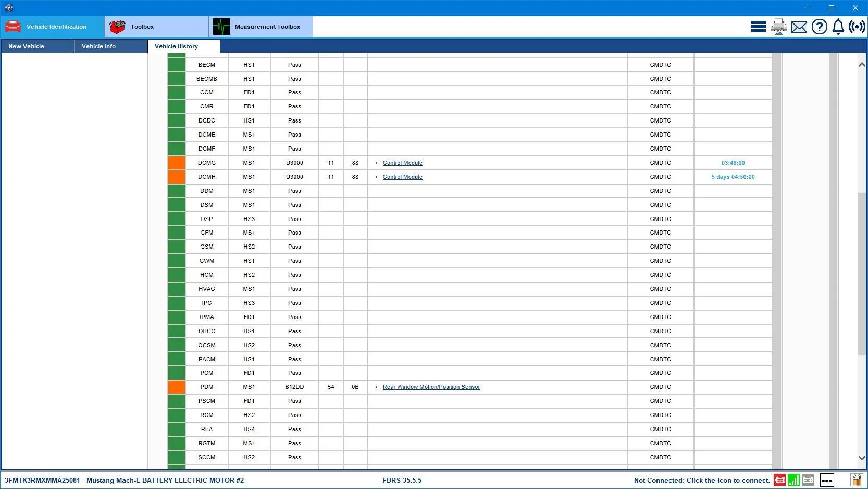Expand the DCMG U3000 fault row

pyautogui.click(x=377, y=163)
